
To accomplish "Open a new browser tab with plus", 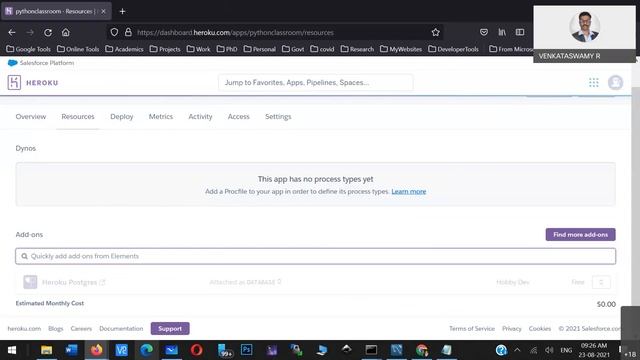I will pos(122,11).
